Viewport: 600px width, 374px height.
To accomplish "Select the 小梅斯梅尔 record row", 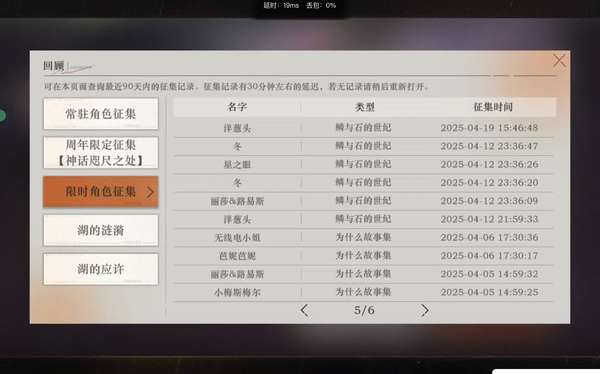I will click(x=363, y=292).
